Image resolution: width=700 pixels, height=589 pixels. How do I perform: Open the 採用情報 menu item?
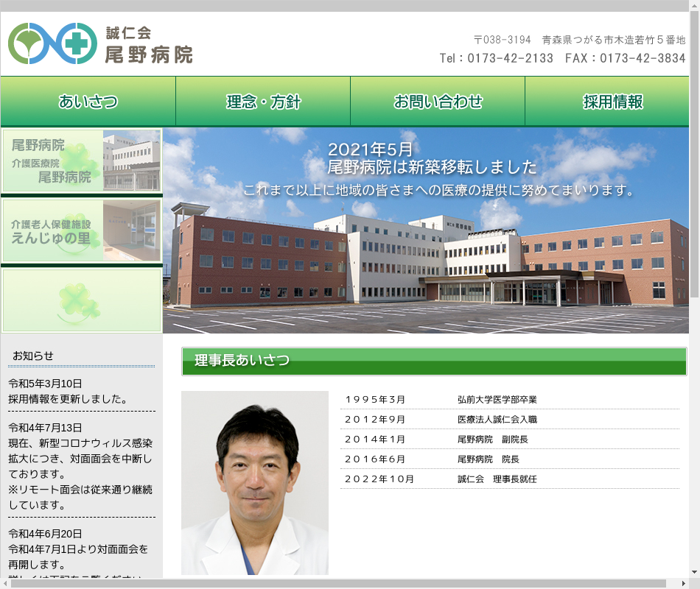612,102
